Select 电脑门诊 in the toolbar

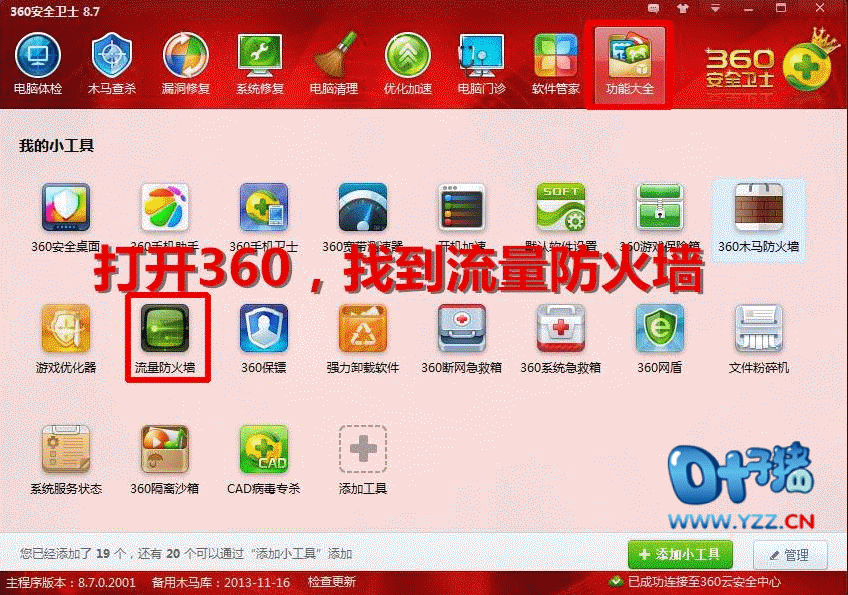click(x=481, y=64)
